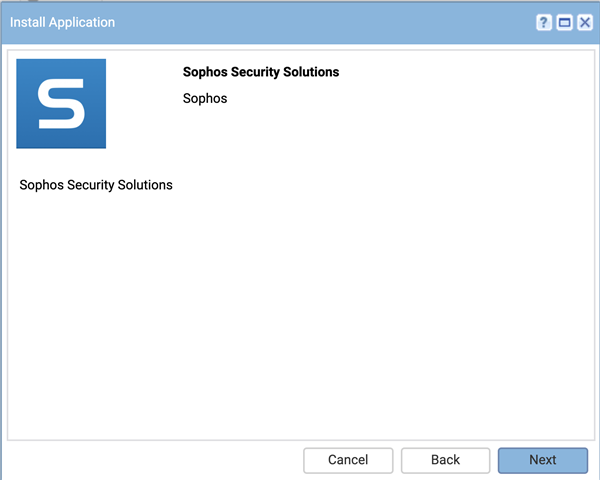Cancel the application install
The width and height of the screenshot is (600, 480).
pos(348,460)
